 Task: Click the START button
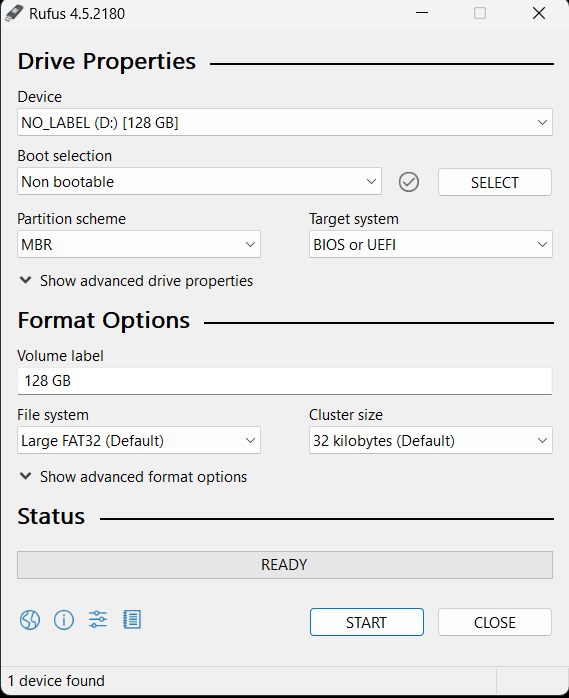coord(366,622)
